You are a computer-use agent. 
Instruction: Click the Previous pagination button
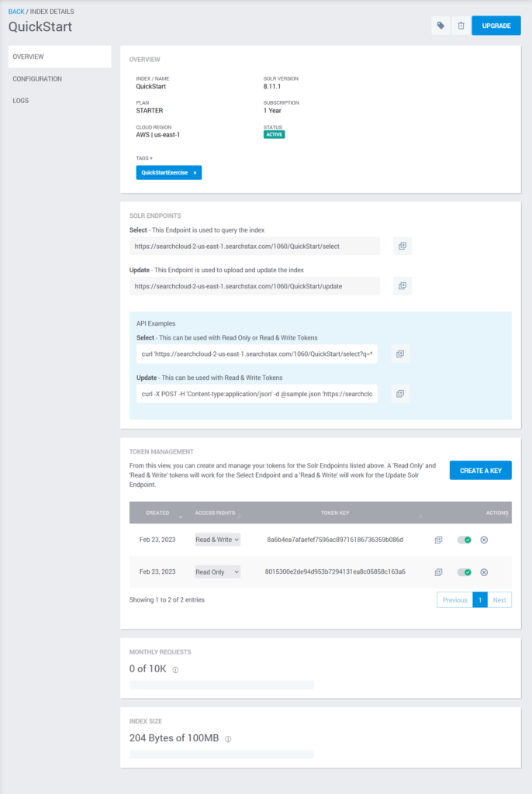tap(454, 600)
